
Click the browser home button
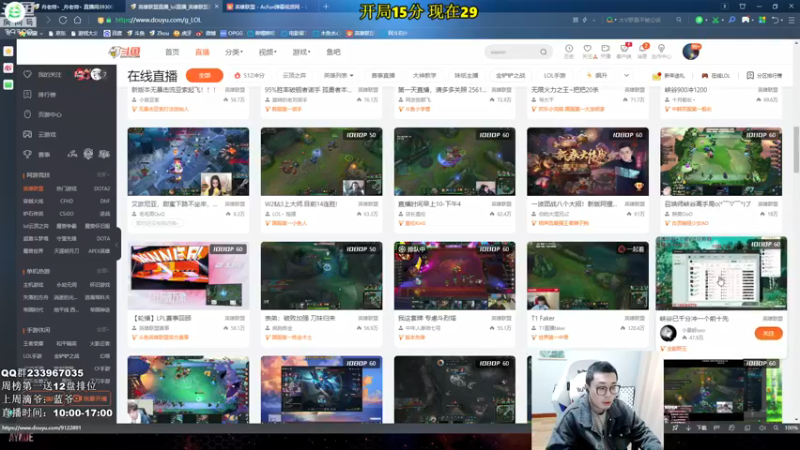tap(78, 20)
